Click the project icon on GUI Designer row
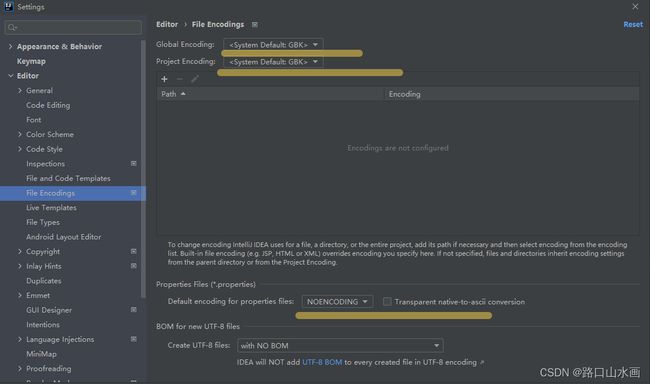The width and height of the screenshot is (650, 384). [133, 310]
